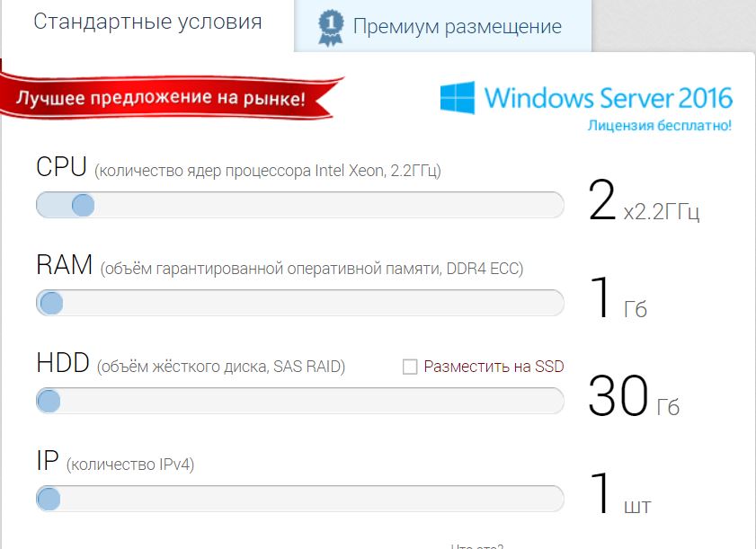Click the premium award ribbon icon
Image resolution: width=756 pixels, height=549 pixels.
point(331,28)
